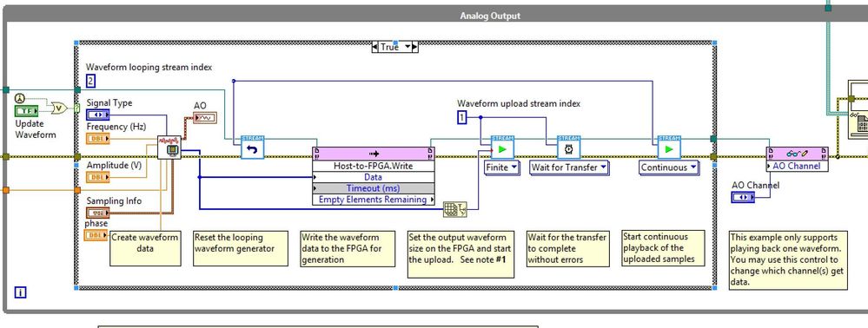
Task: Select the OR logic gate node
Action: click(x=59, y=108)
